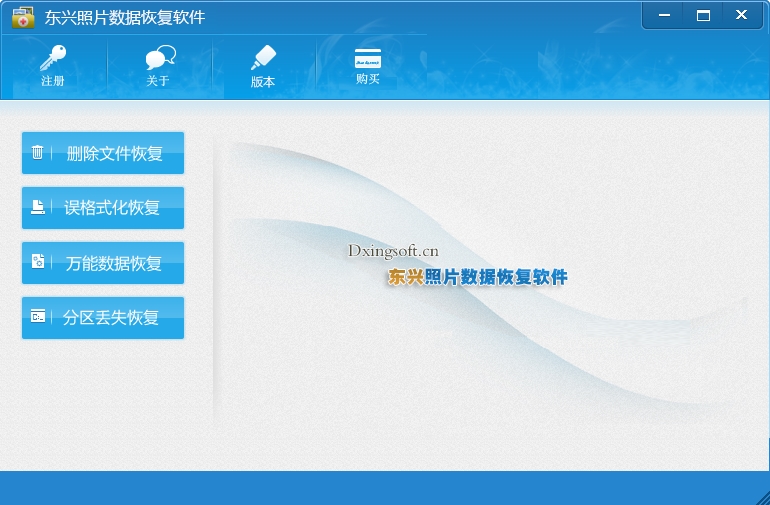Click the 东兴照片数据恢复软件 logo in center

477,277
